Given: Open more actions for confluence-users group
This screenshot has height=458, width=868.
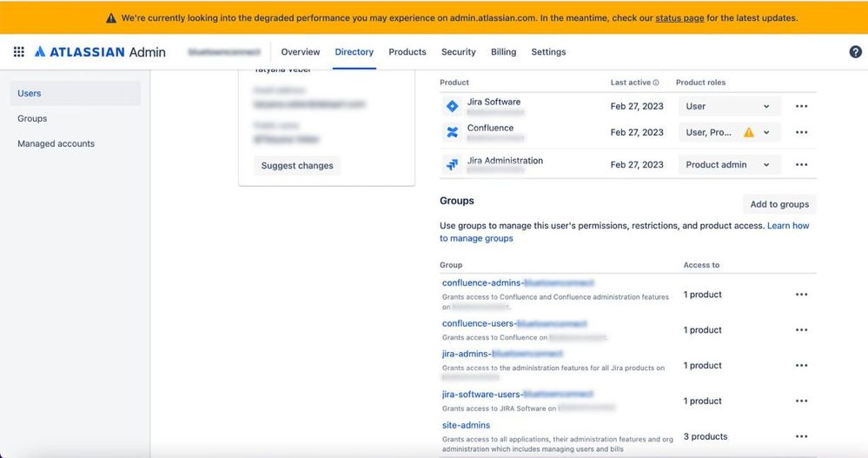Looking at the screenshot, I should [x=801, y=329].
